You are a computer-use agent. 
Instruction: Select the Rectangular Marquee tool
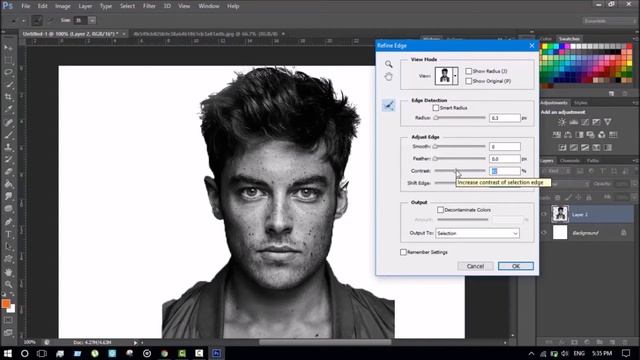point(8,60)
